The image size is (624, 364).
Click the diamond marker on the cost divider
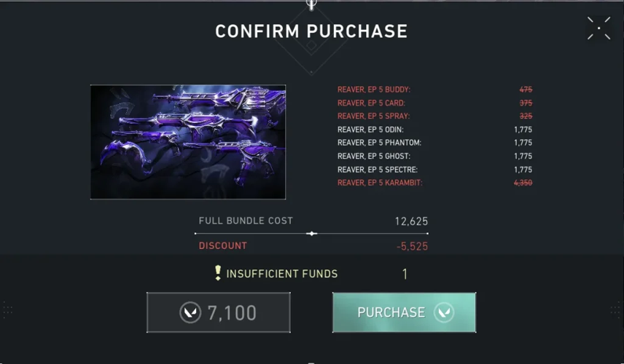[x=311, y=234]
